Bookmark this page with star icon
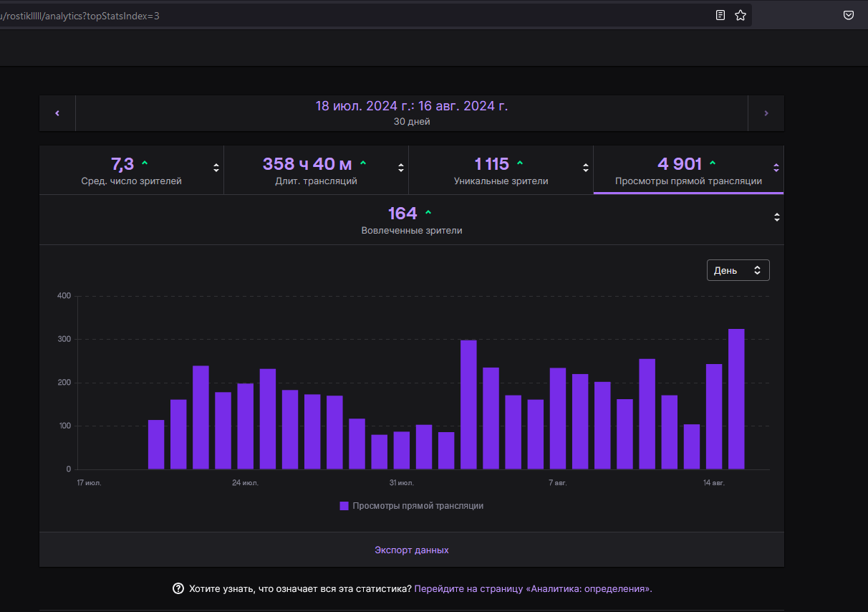The width and height of the screenshot is (868, 612). [x=741, y=15]
